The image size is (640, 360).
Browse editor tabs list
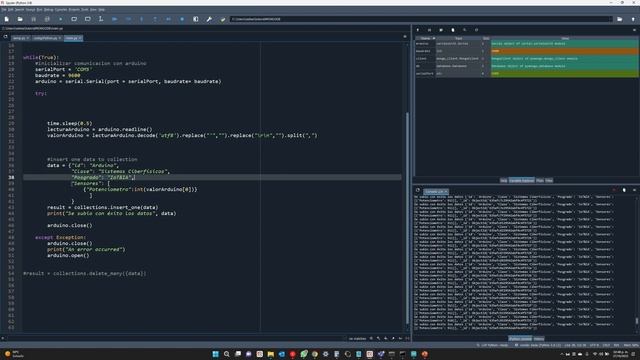tap(5, 37)
